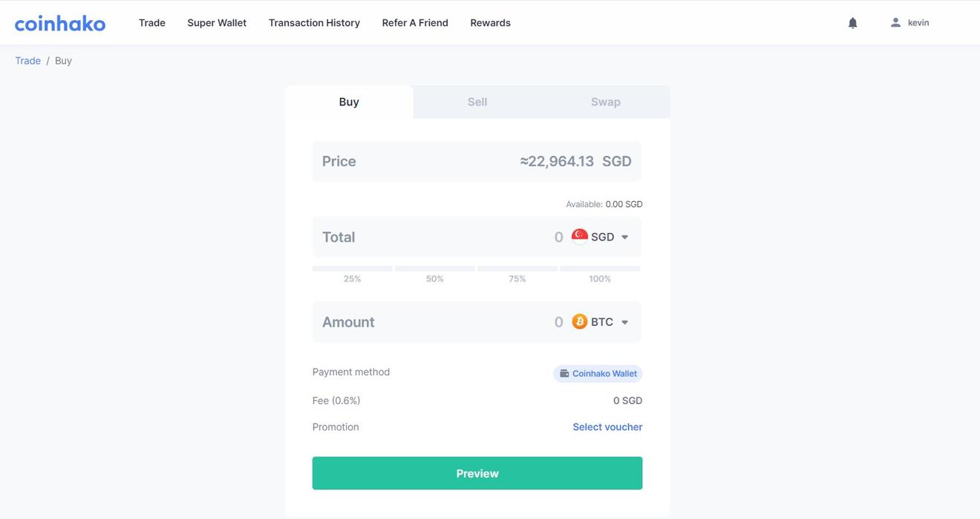The height and width of the screenshot is (519, 980).
Task: Click the Coinhako logo
Action: point(59,22)
